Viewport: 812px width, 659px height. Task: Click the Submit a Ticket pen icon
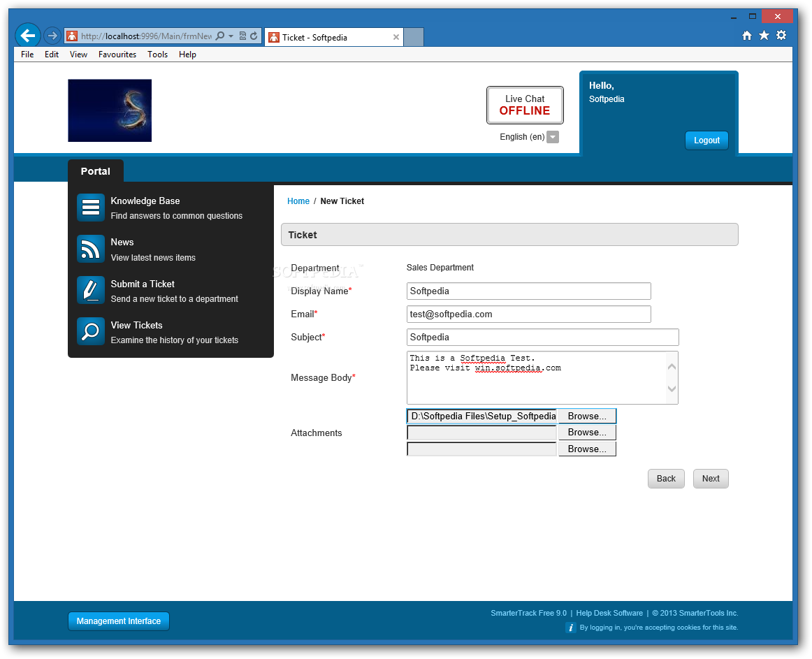click(x=91, y=290)
